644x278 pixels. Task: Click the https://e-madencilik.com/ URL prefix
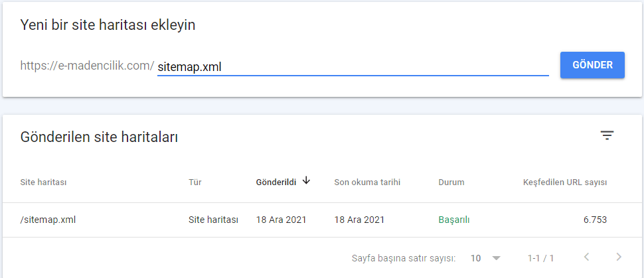point(88,65)
